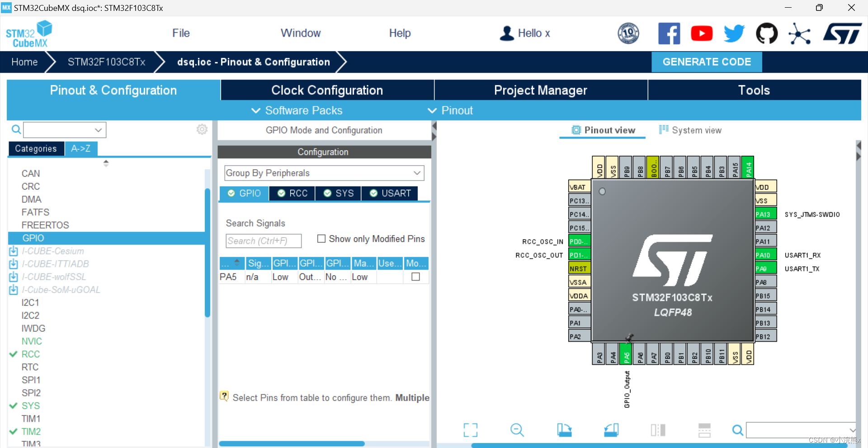868x448 pixels.
Task: Click the fit-to-screen icon below the pinout
Action: coord(471,430)
